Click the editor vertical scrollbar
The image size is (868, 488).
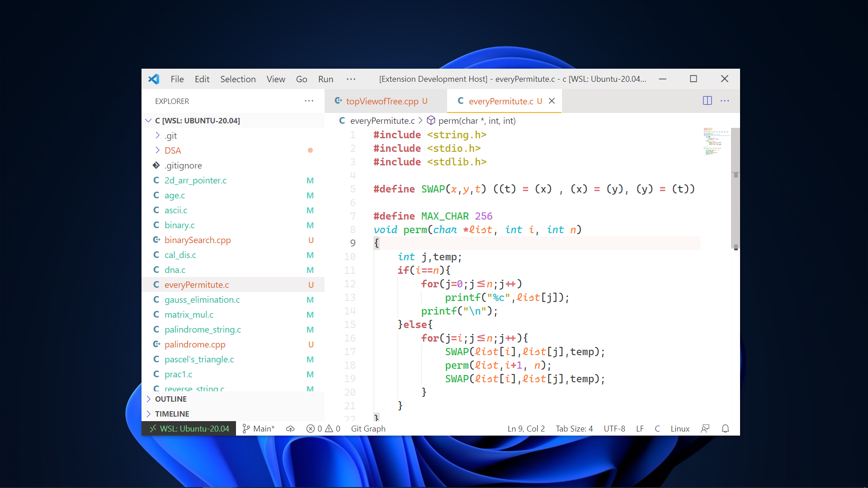736,188
